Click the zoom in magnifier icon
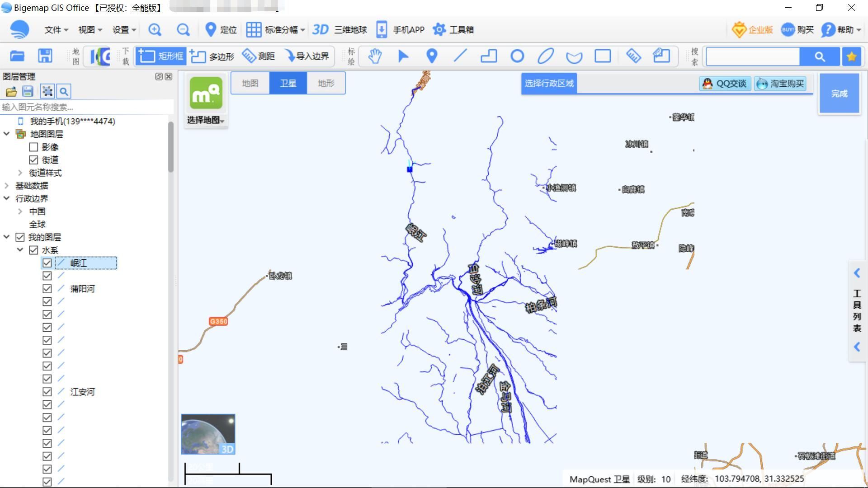 155,30
